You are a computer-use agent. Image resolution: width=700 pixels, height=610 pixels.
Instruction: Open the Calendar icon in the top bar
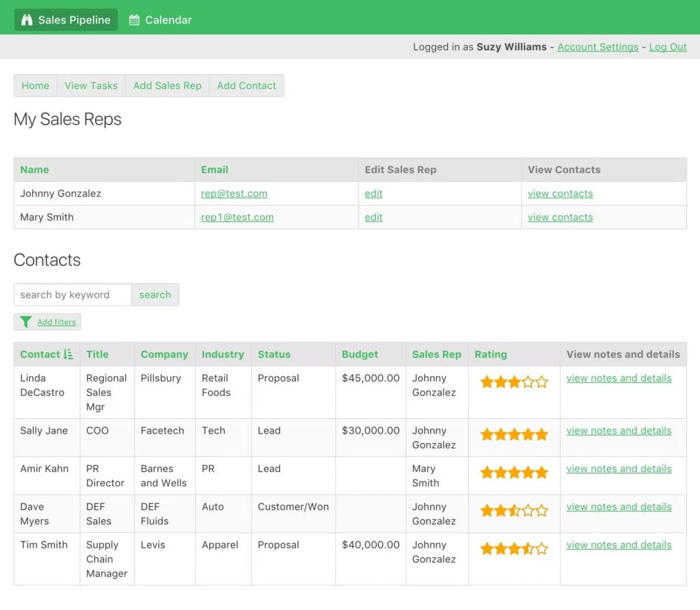pyautogui.click(x=134, y=20)
